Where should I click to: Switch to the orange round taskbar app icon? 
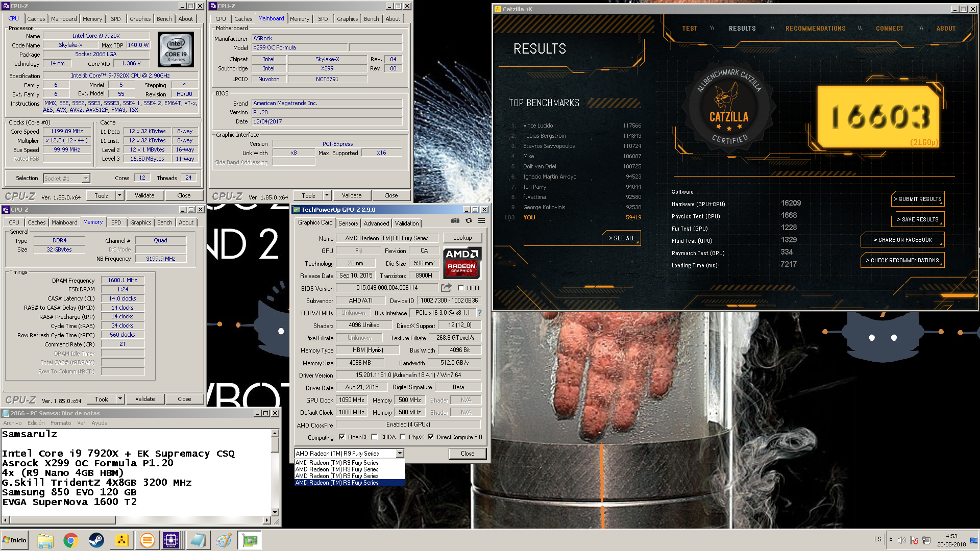(x=147, y=540)
